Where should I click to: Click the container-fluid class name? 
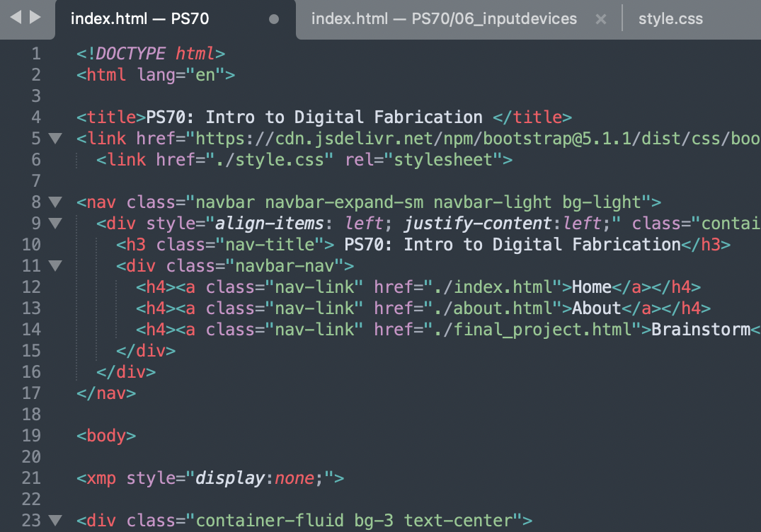point(270,521)
